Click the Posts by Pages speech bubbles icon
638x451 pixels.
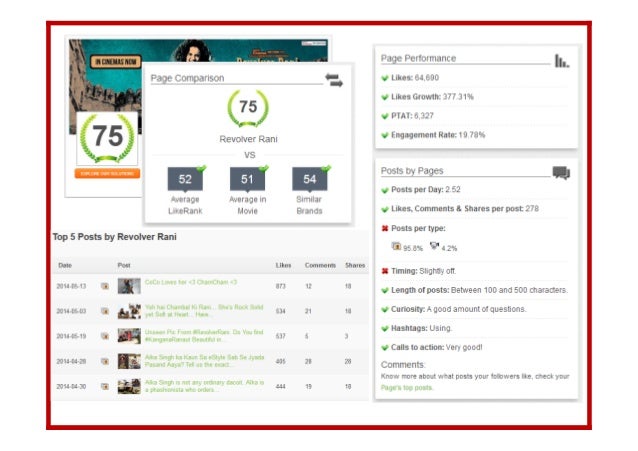tap(561, 173)
